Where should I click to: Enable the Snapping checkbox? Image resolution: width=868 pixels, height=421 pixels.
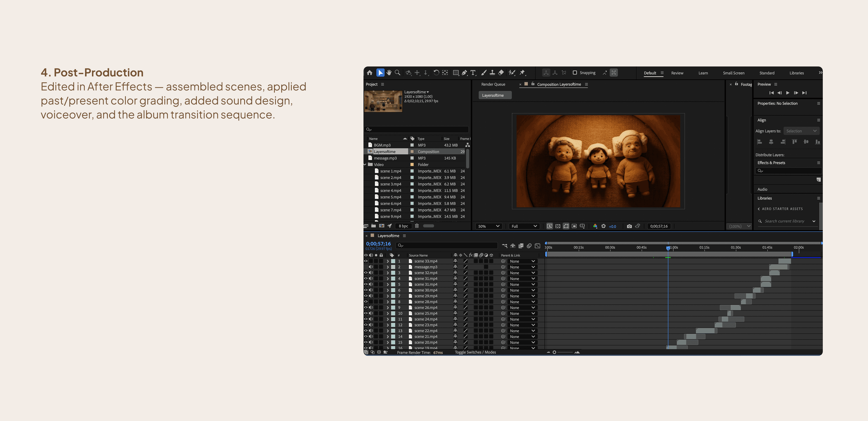pyautogui.click(x=575, y=73)
